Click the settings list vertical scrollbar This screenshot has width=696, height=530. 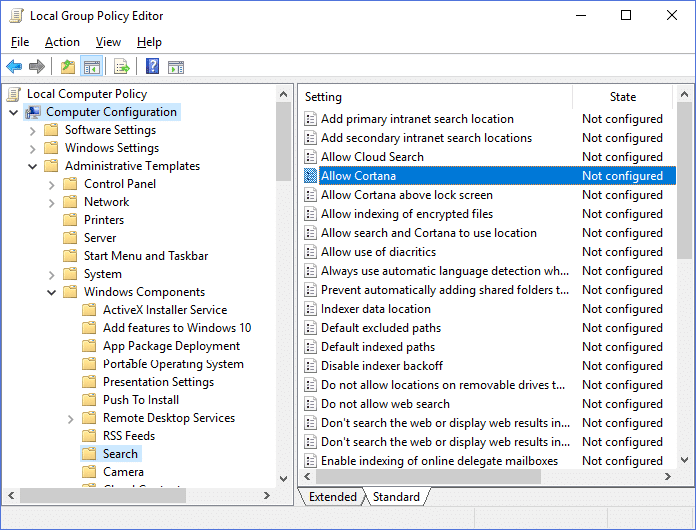tap(685, 300)
